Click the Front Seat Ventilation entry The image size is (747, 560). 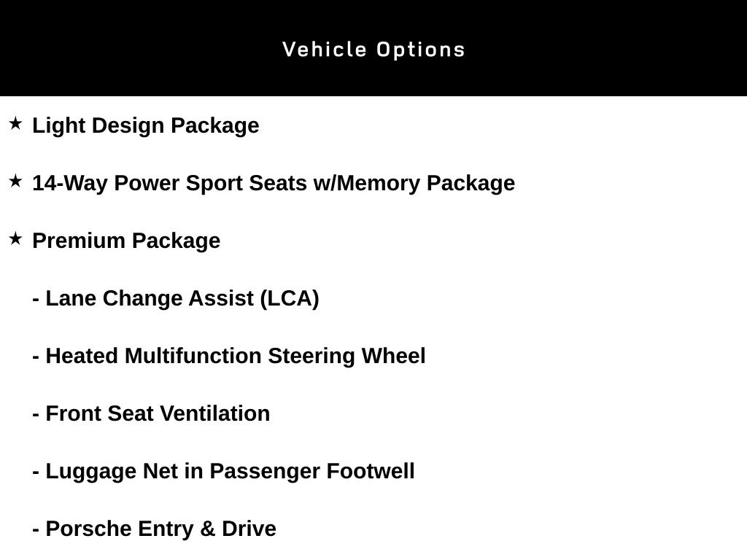point(151,413)
